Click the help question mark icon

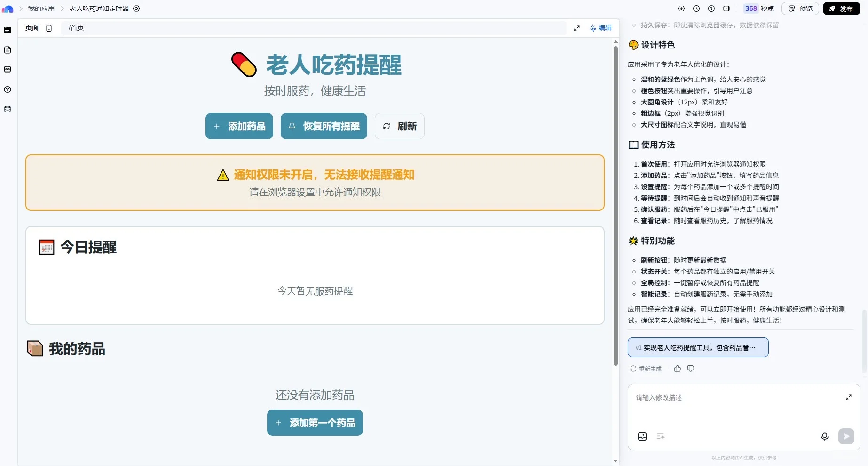(x=711, y=8)
